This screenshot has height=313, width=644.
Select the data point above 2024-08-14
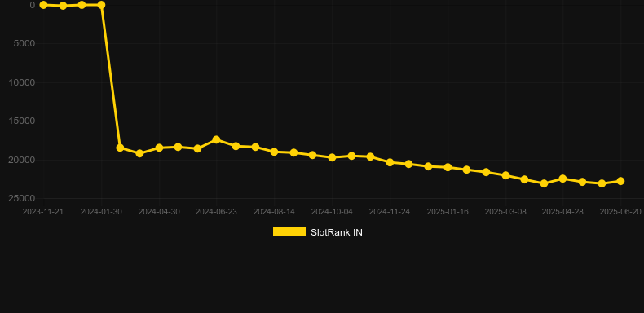[275, 152]
